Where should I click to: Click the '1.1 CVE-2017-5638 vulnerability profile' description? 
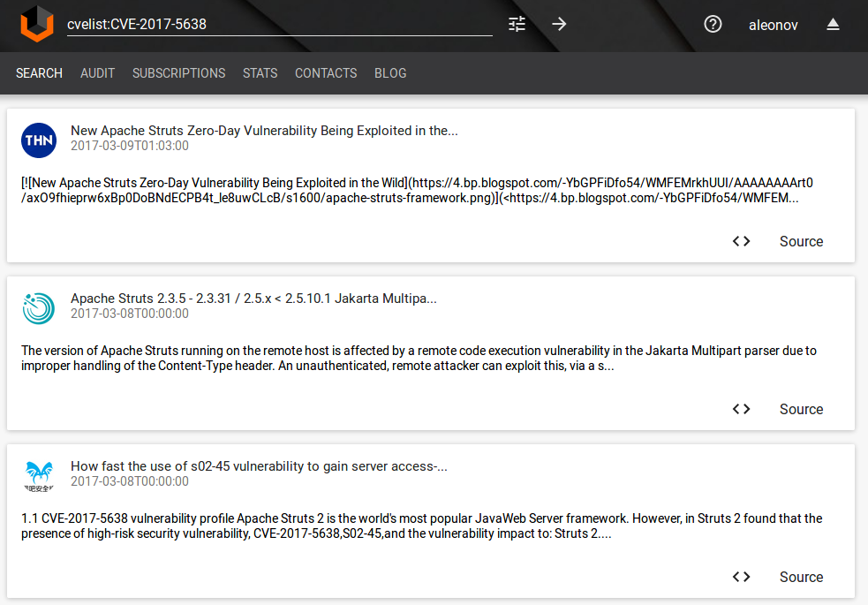pyautogui.click(x=422, y=526)
